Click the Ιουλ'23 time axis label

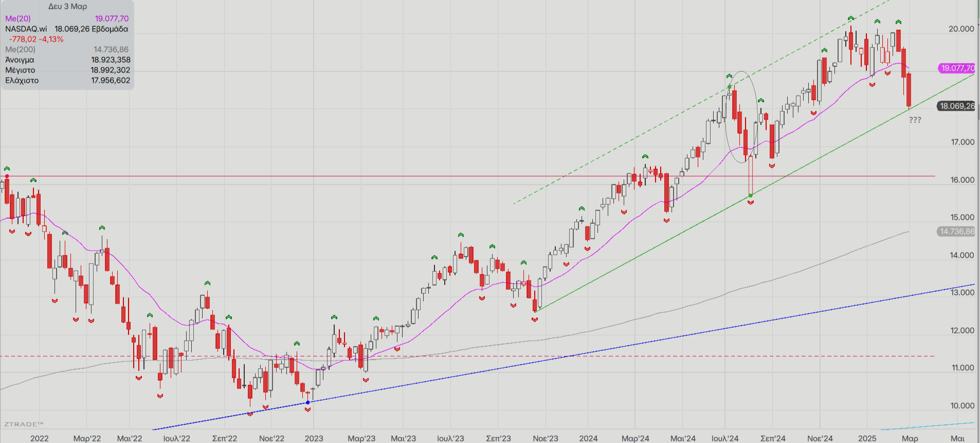click(x=450, y=438)
